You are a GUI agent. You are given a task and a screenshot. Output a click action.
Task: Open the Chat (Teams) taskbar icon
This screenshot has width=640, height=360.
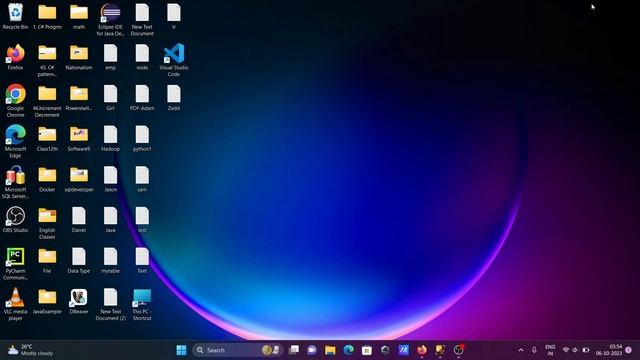312,350
